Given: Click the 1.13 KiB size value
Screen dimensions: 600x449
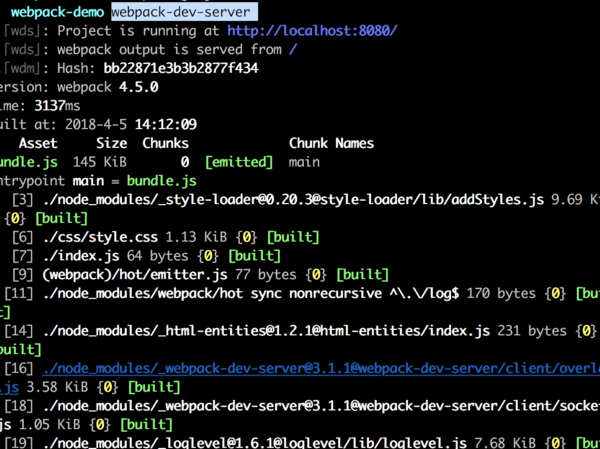Looking at the screenshot, I should (x=196, y=237).
